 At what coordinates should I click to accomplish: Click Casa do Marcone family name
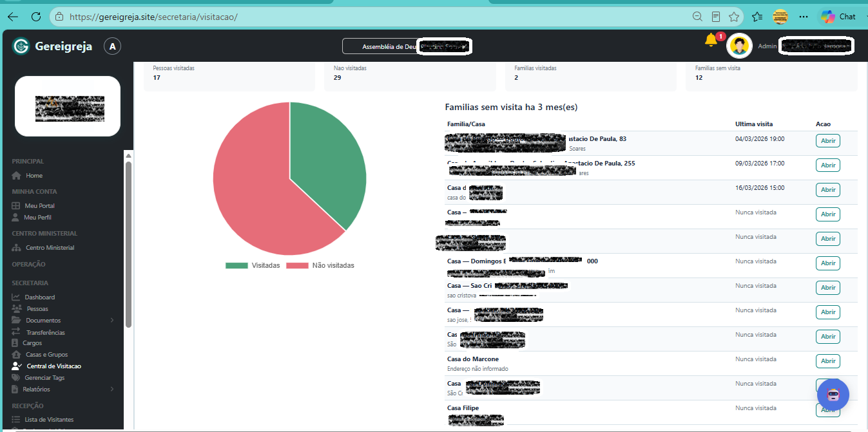pos(473,359)
